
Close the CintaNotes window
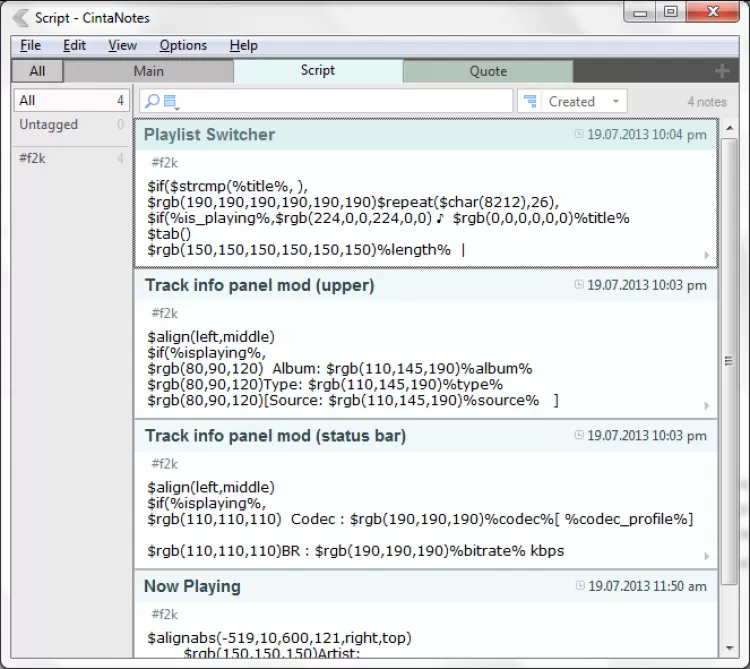pyautogui.click(x=713, y=12)
